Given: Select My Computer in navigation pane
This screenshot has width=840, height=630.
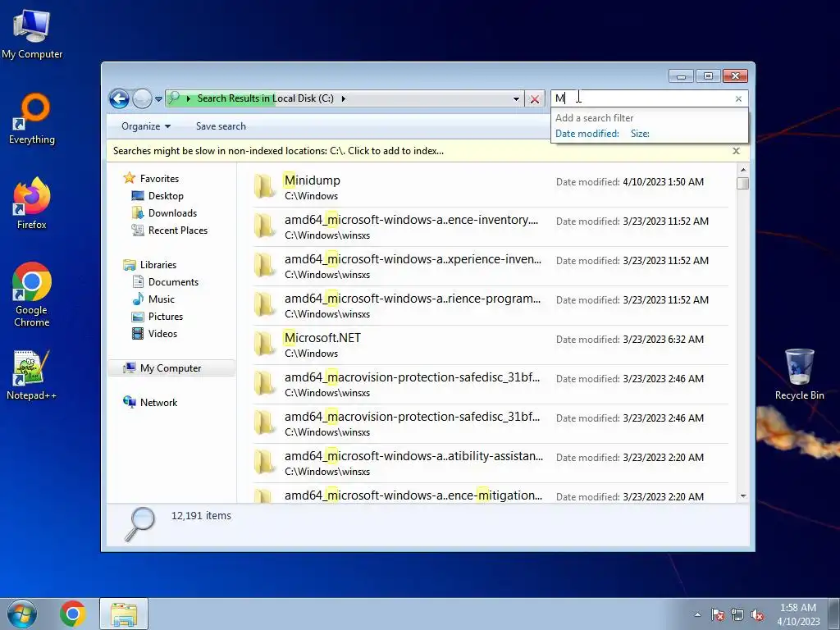Looking at the screenshot, I should [171, 368].
